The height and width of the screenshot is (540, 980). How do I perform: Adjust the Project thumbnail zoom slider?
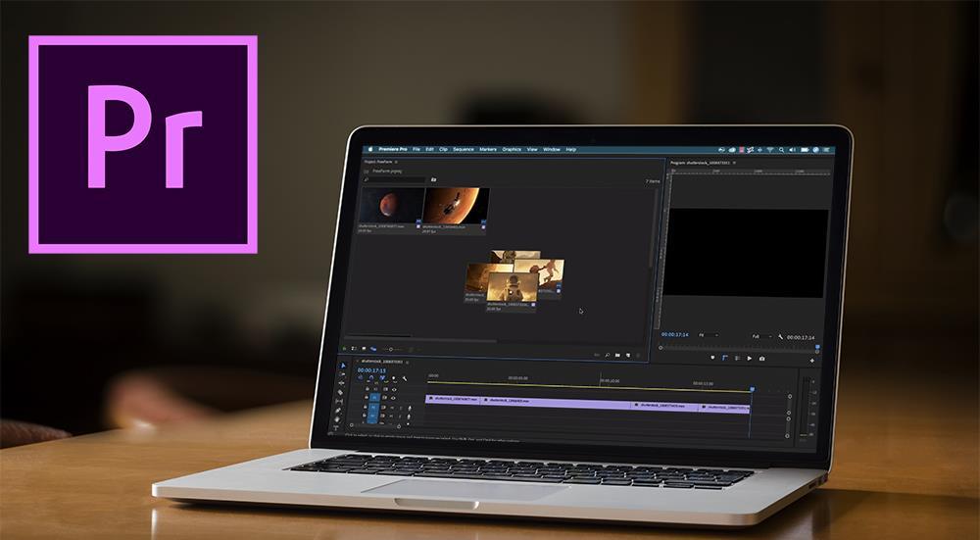click(391, 349)
